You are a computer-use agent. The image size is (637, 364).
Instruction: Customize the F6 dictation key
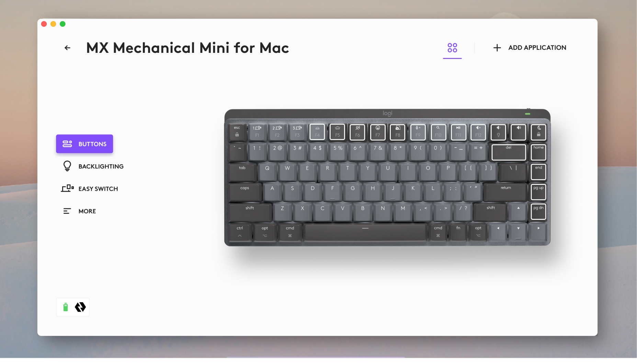point(357,132)
